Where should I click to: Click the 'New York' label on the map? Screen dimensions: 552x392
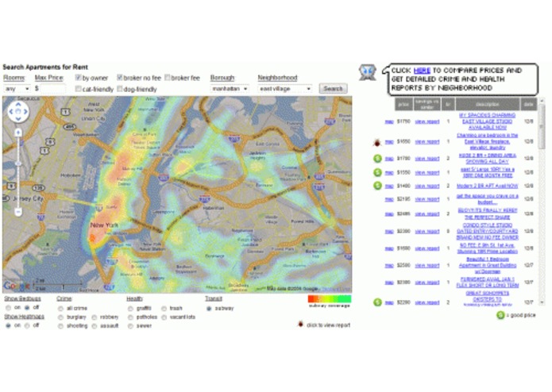coord(104,225)
